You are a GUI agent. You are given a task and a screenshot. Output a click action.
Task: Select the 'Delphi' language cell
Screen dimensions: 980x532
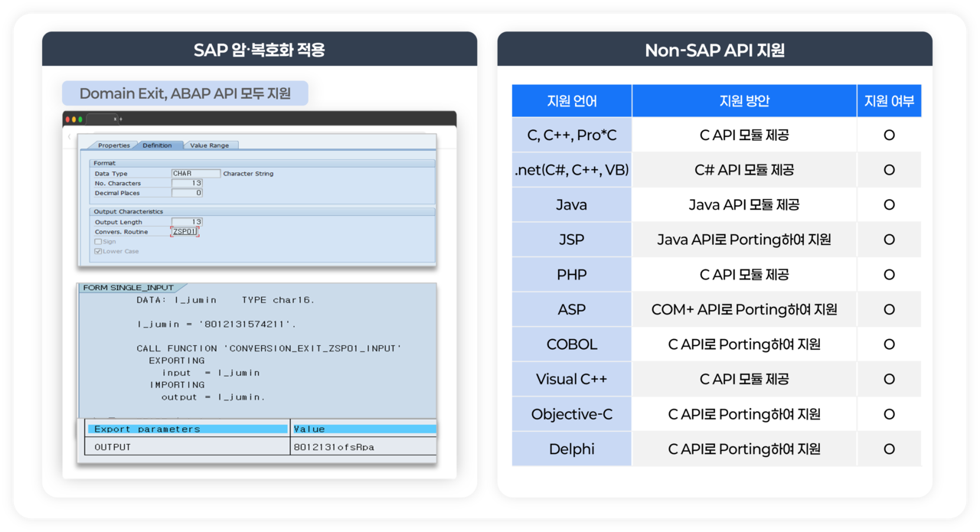[572, 449]
